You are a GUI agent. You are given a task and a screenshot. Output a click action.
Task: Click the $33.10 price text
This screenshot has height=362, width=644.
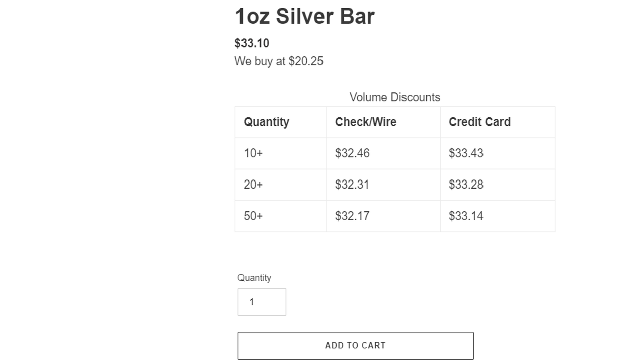pos(252,43)
